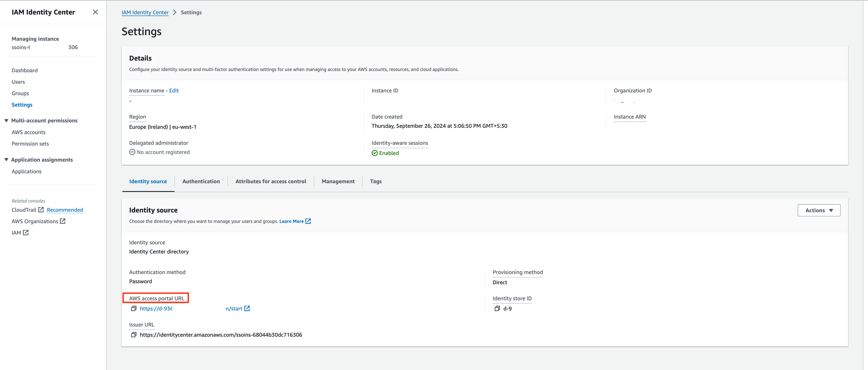Open the Actions dropdown

click(x=819, y=210)
